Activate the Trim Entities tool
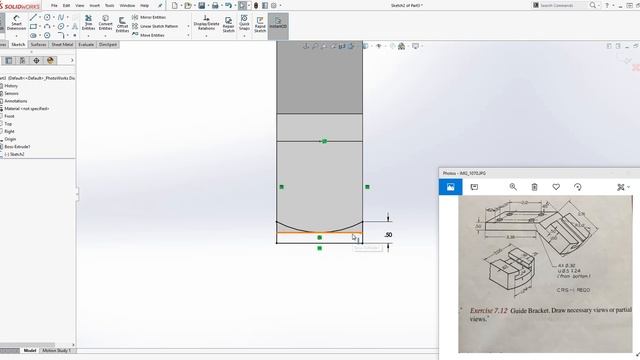 click(88, 23)
